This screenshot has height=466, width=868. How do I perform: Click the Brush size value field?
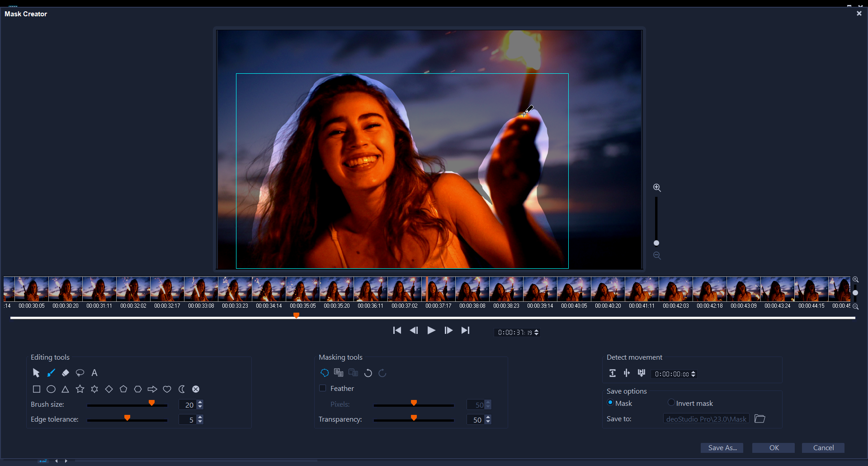coord(188,405)
